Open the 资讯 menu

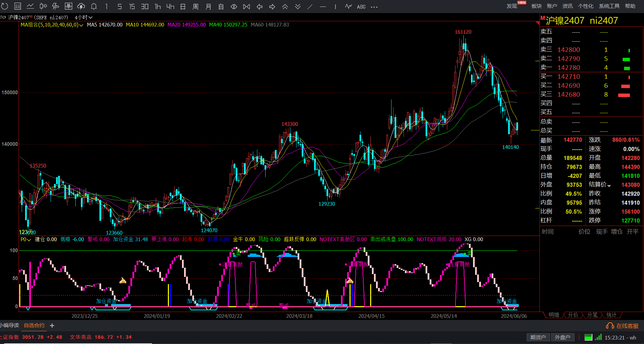pos(568,6)
